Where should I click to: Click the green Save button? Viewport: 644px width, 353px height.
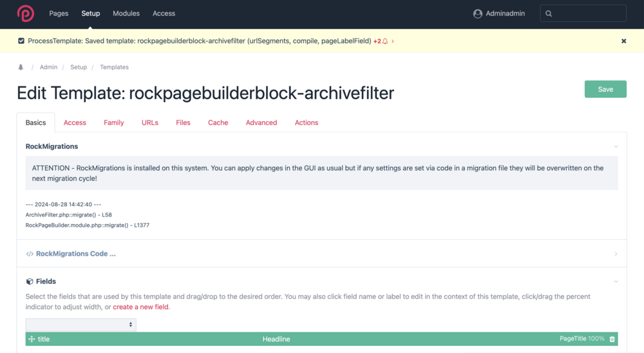pyautogui.click(x=605, y=90)
